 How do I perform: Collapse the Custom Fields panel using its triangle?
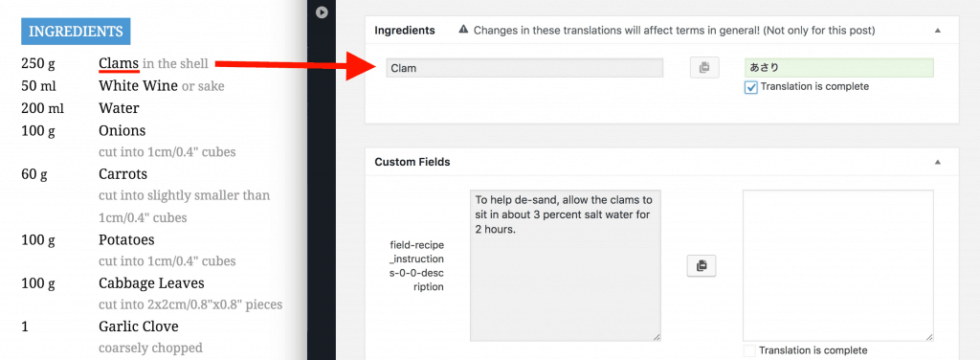point(938,162)
